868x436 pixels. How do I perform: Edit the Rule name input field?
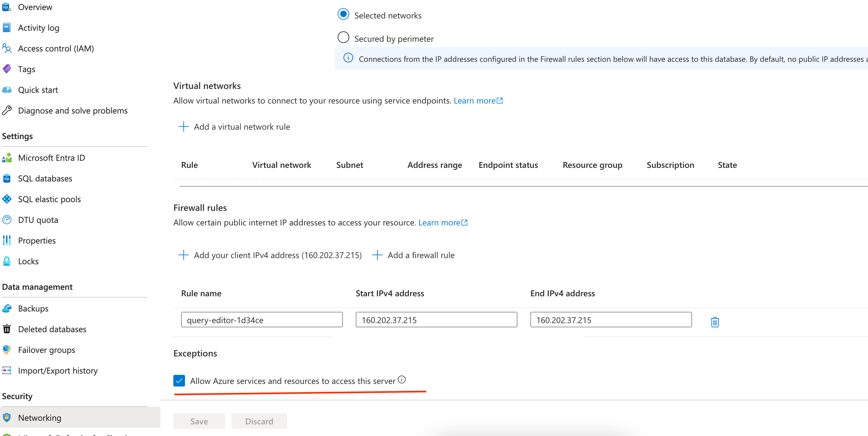262,320
